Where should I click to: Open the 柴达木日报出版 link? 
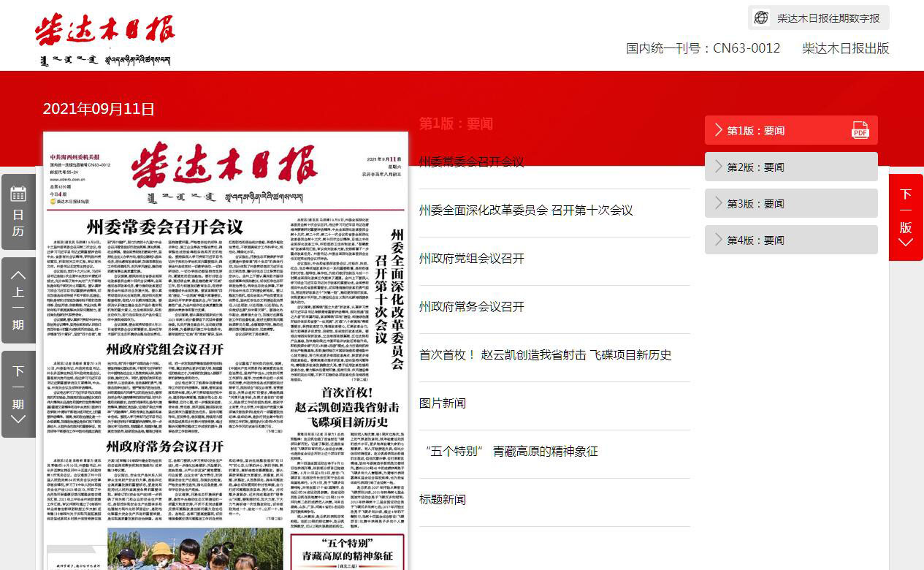point(845,48)
